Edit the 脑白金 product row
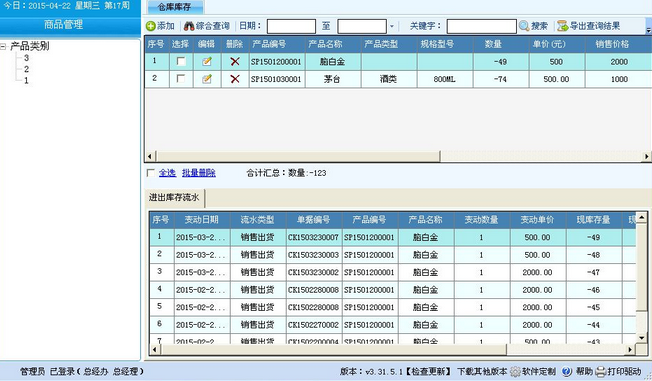 pyautogui.click(x=207, y=62)
